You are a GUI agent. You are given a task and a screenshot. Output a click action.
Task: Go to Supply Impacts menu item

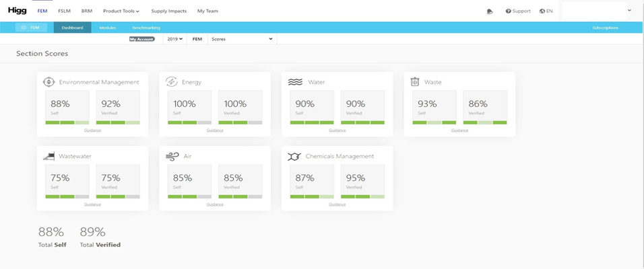click(x=168, y=11)
